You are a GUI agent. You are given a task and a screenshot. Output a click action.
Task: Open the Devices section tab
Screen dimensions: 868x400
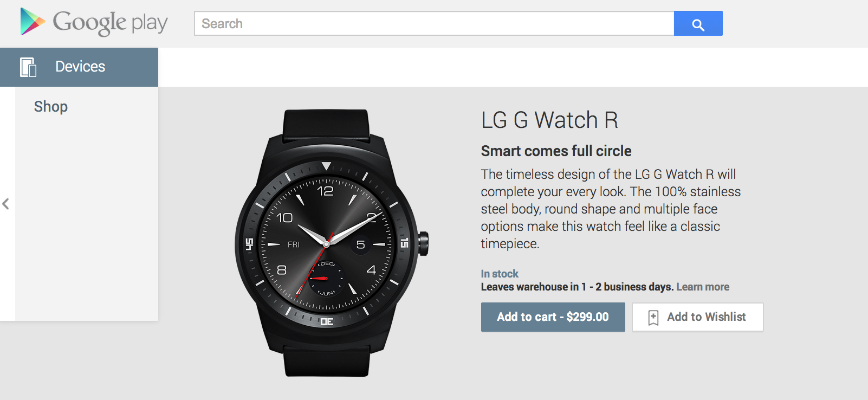79,67
